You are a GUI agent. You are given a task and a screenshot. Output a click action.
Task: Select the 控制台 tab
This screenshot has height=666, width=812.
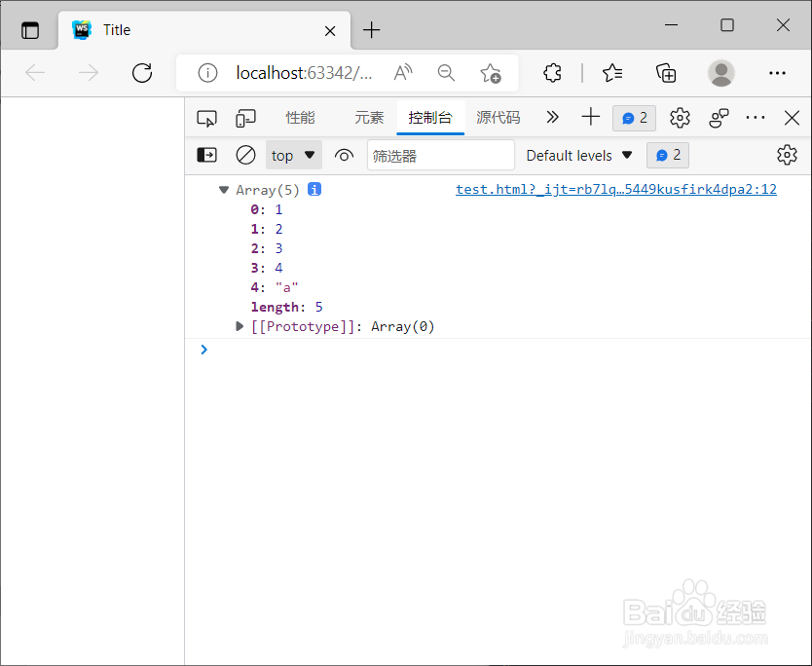pyautogui.click(x=430, y=118)
